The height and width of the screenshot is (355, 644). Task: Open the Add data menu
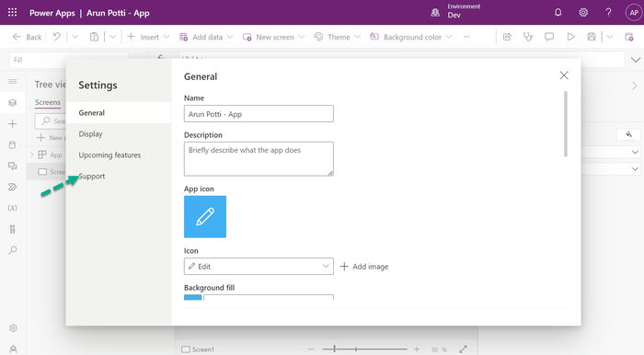pos(206,37)
